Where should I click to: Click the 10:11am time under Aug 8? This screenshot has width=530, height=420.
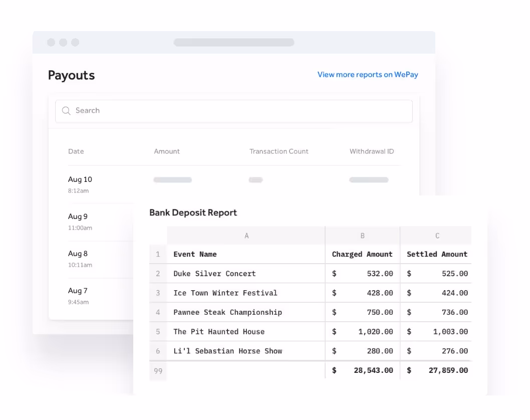tap(80, 265)
